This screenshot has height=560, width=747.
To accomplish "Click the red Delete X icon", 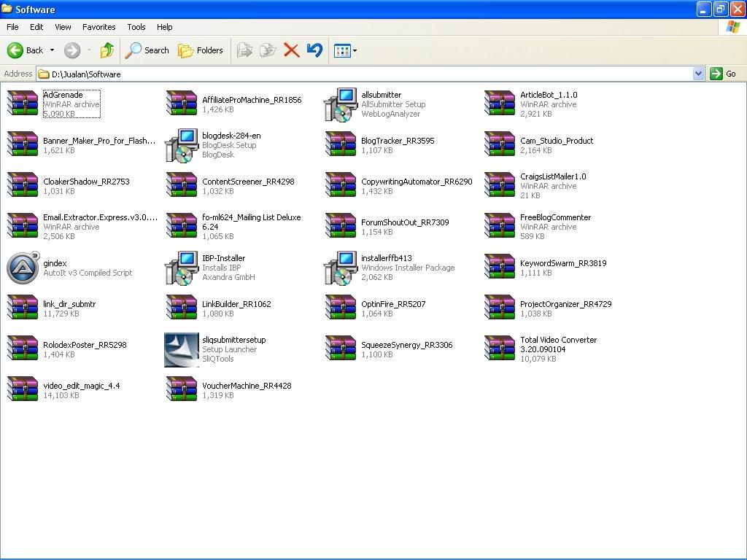I will pos(292,50).
